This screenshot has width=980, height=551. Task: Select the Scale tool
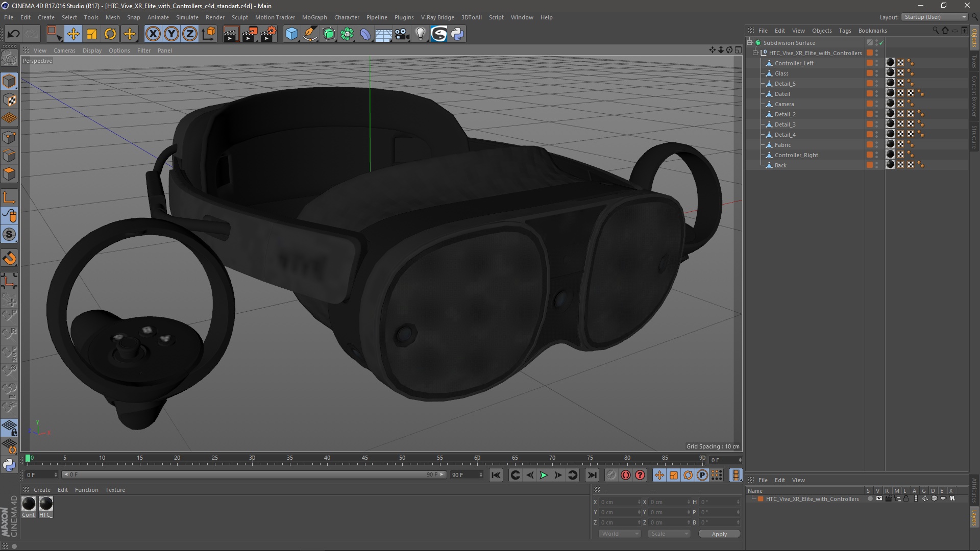coord(92,34)
